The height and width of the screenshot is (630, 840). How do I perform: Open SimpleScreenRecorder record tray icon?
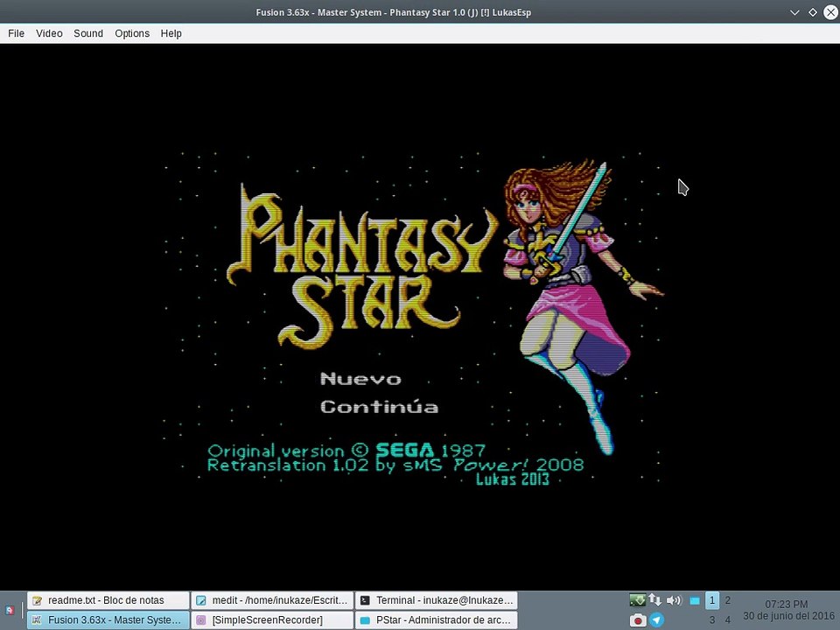point(637,619)
